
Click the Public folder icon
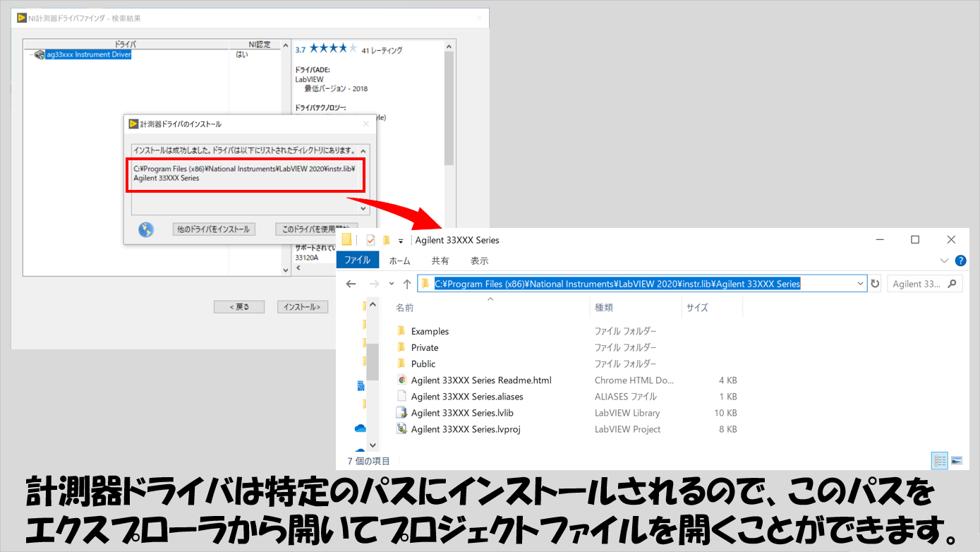[401, 364]
